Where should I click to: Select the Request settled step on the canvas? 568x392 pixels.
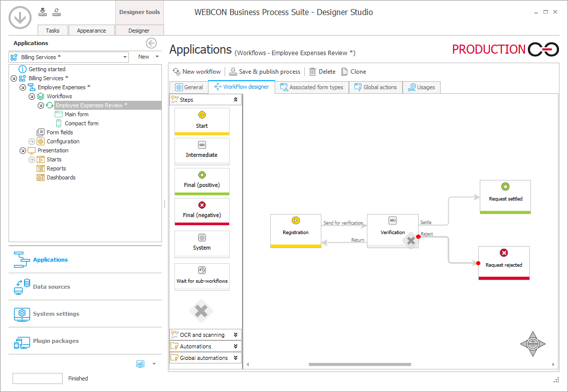(505, 197)
